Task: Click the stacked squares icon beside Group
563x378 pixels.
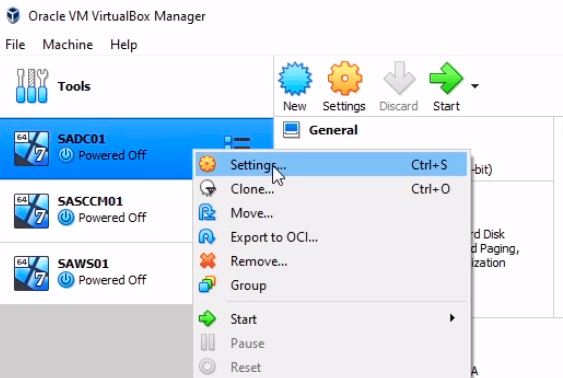Action: tap(207, 284)
